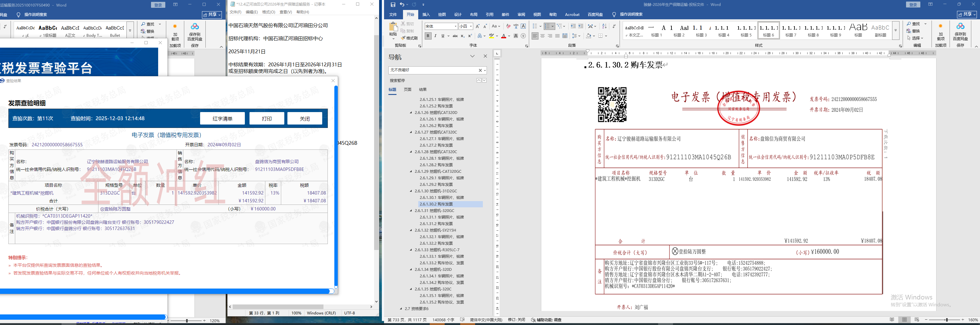Click the superscript x² icon
The height and width of the screenshot is (325, 980).
coord(470,36)
